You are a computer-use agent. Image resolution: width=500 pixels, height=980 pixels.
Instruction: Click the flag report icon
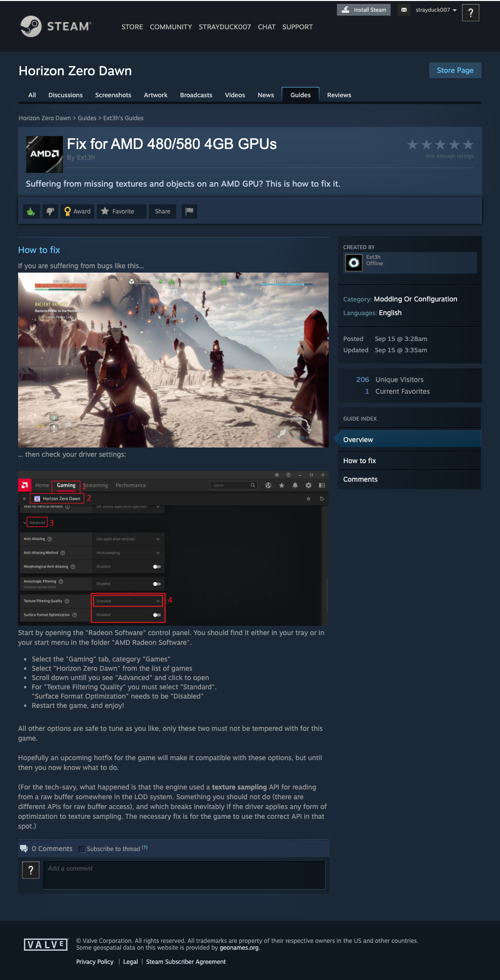189,212
